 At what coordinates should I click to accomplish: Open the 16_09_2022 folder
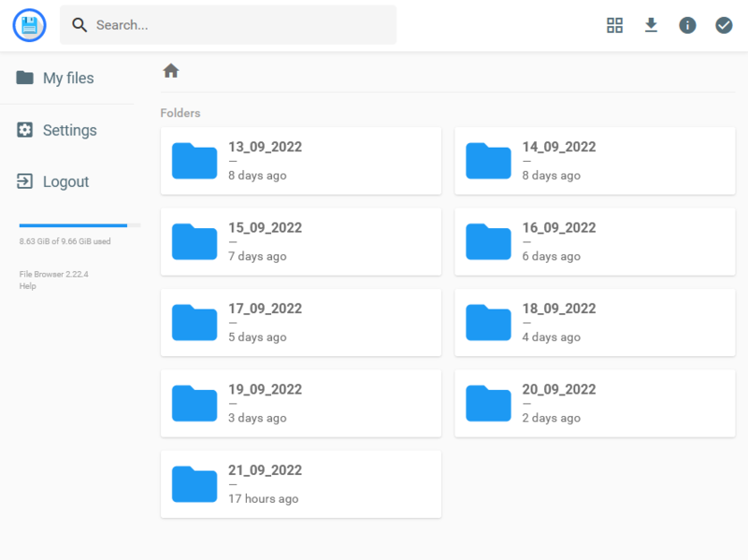tap(595, 241)
